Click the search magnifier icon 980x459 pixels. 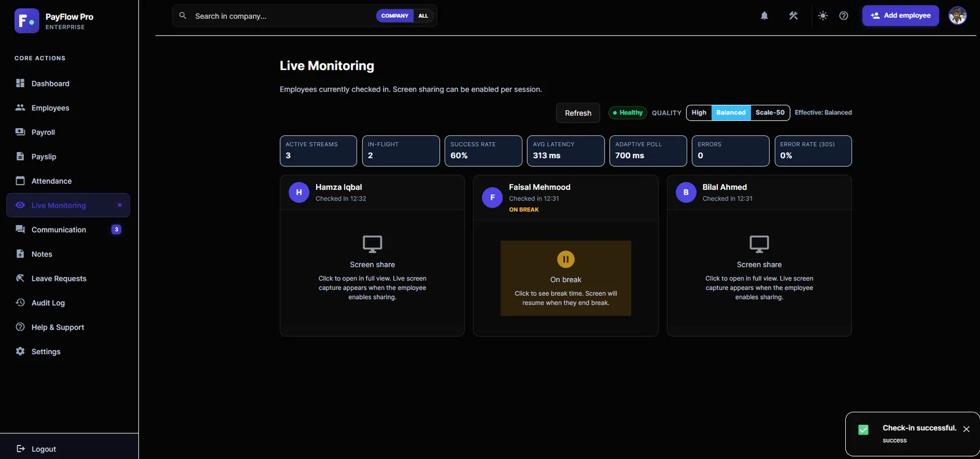[183, 16]
